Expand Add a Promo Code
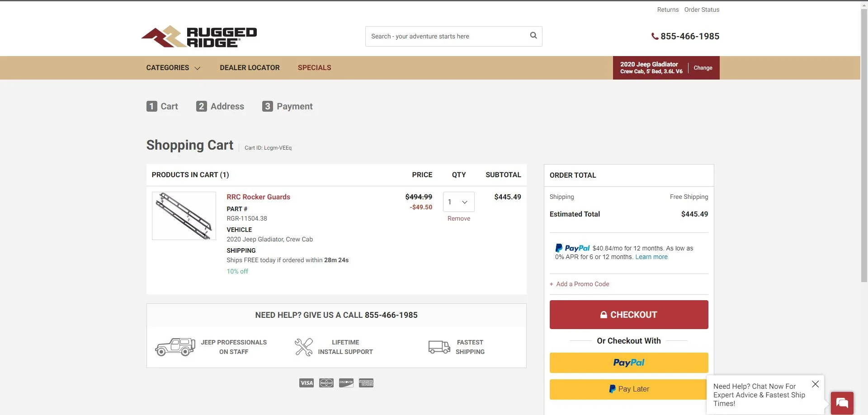 pyautogui.click(x=580, y=284)
